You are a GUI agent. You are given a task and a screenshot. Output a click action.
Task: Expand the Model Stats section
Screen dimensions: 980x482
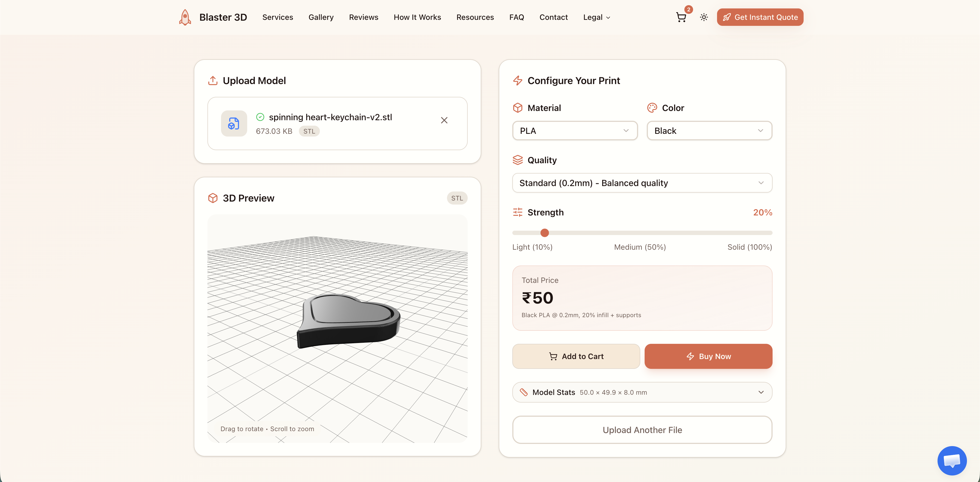click(x=642, y=392)
